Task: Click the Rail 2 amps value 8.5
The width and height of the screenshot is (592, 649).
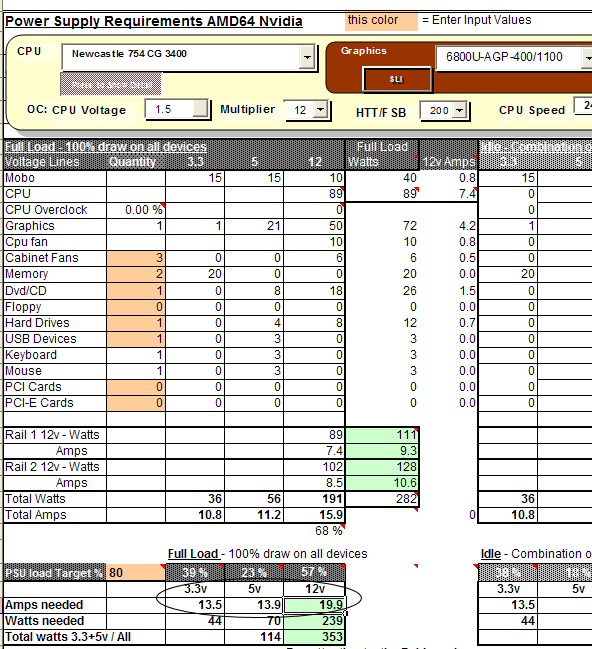Action: coord(314,483)
